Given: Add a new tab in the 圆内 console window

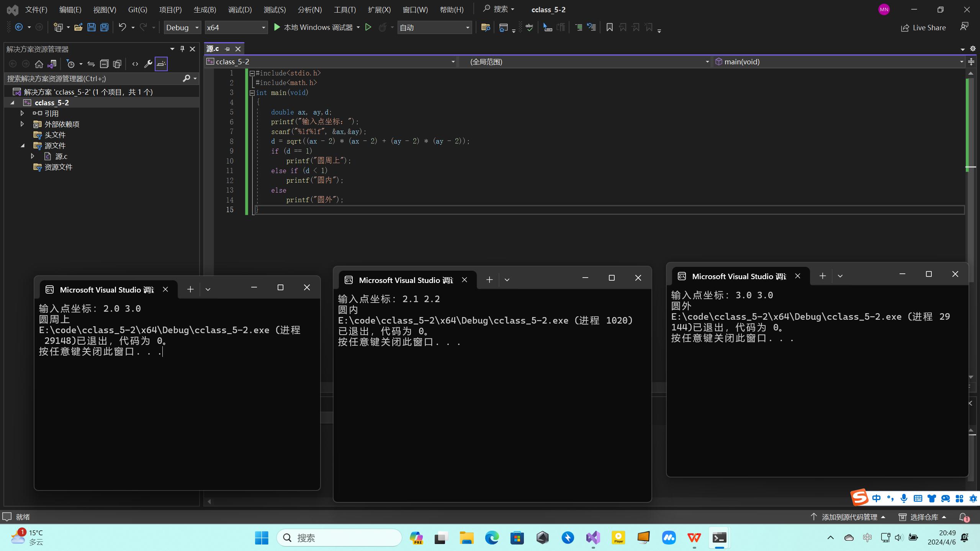Looking at the screenshot, I should pyautogui.click(x=489, y=280).
